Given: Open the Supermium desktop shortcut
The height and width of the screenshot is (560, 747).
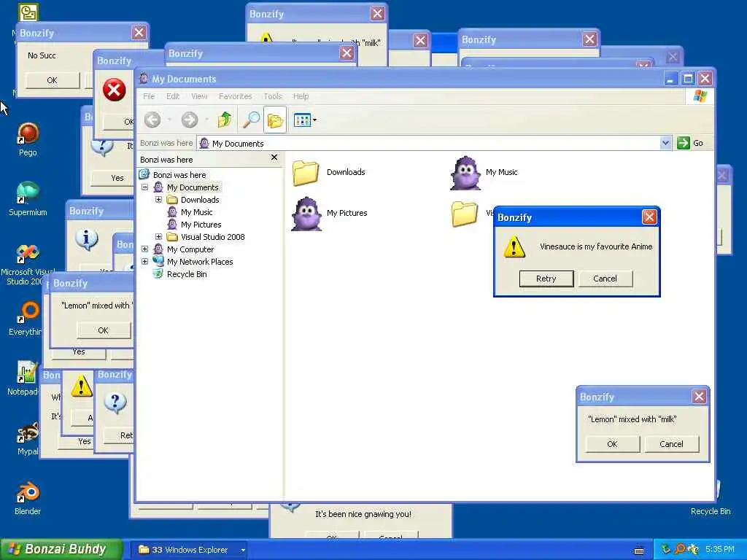Looking at the screenshot, I should 28,199.
